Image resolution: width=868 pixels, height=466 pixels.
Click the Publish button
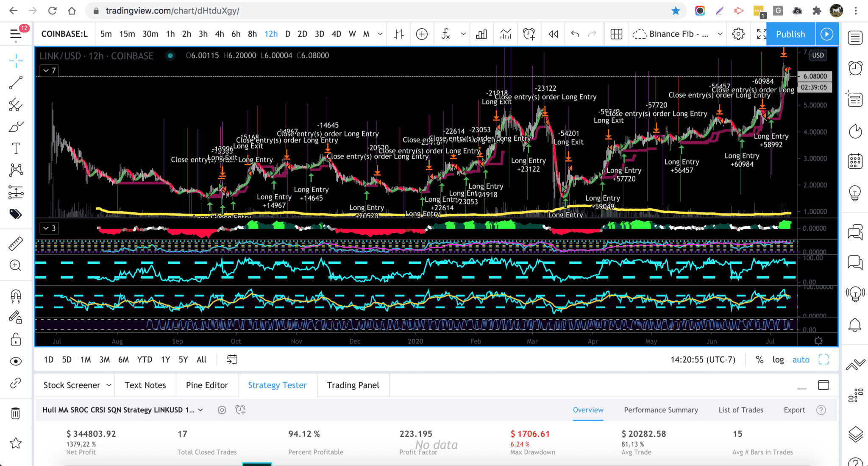790,34
